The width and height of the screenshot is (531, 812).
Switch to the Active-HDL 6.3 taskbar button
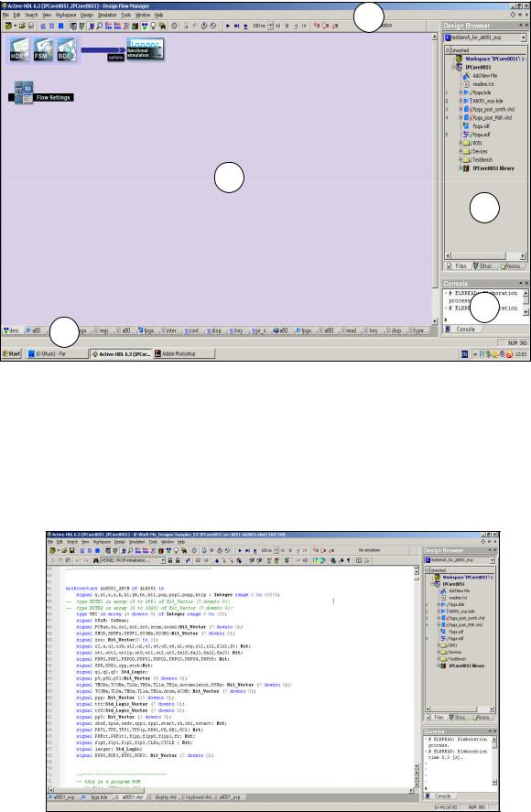121,353
